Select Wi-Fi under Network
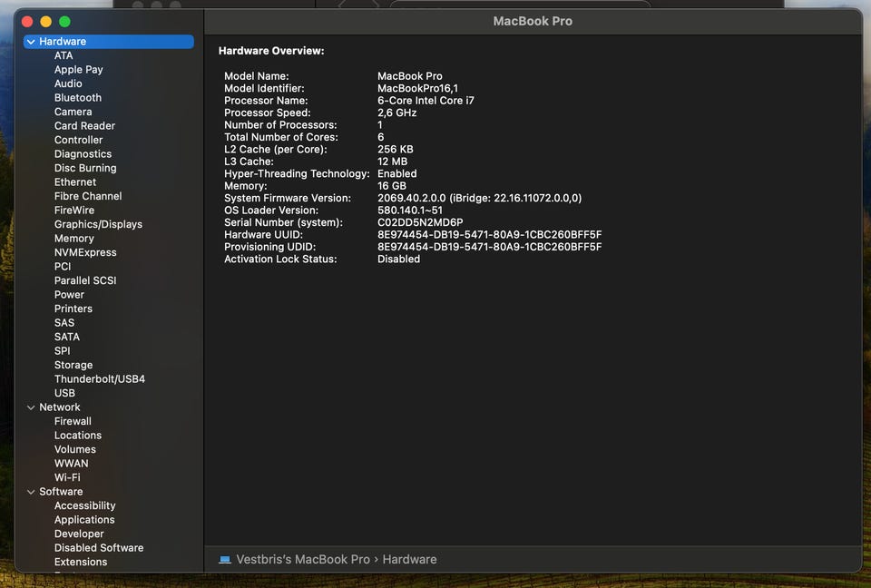The width and height of the screenshot is (871, 588). coord(67,477)
